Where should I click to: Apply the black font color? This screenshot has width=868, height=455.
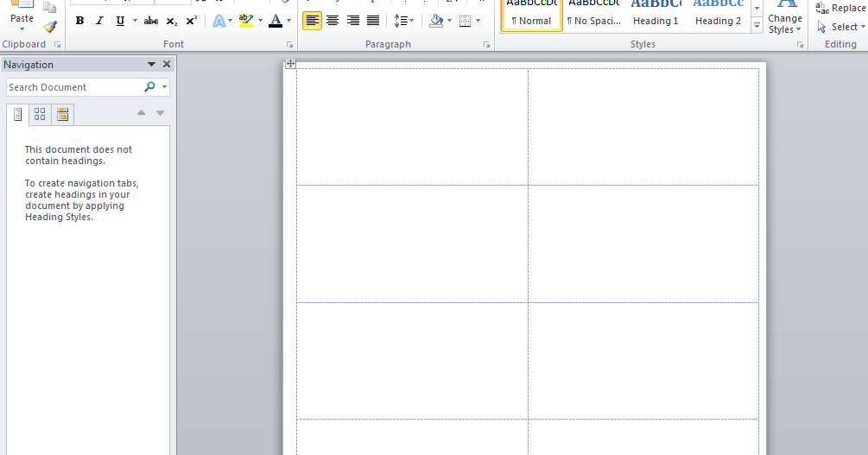276,21
